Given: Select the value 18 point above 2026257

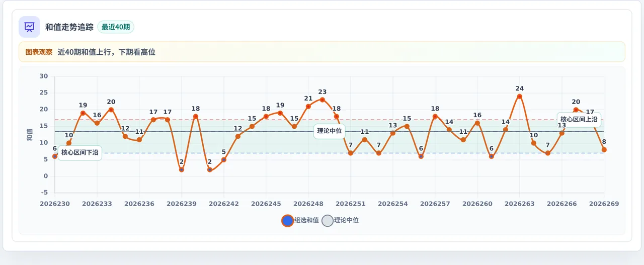Looking at the screenshot, I should pos(435,116).
